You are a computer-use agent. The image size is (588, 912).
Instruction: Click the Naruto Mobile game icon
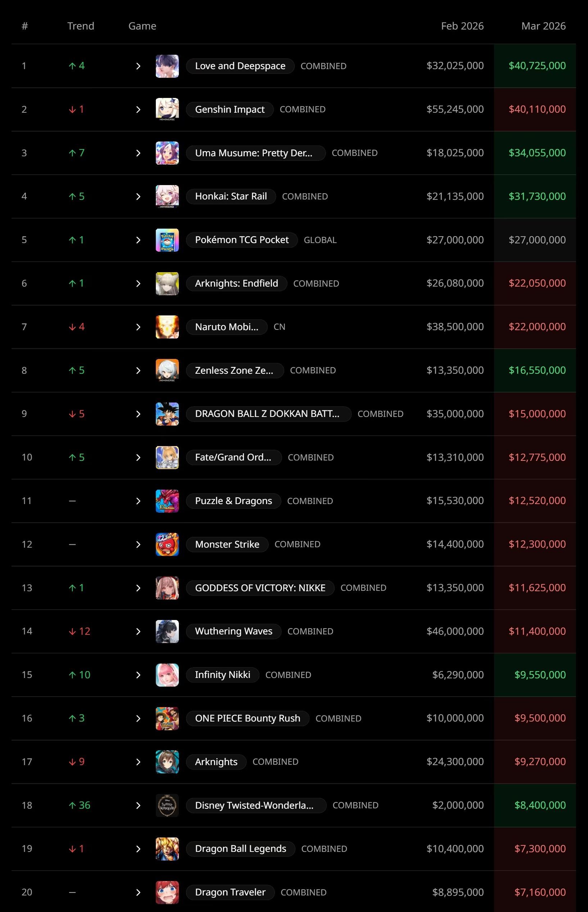coord(167,327)
